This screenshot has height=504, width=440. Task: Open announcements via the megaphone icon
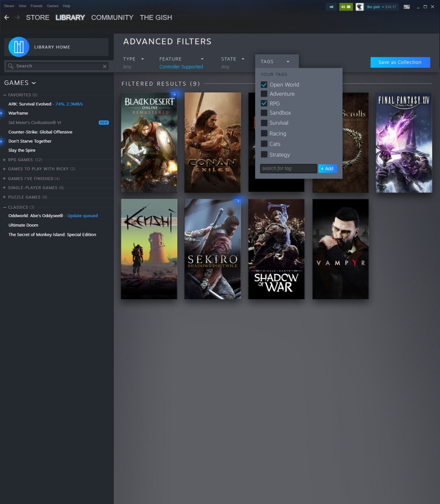pyautogui.click(x=331, y=7)
